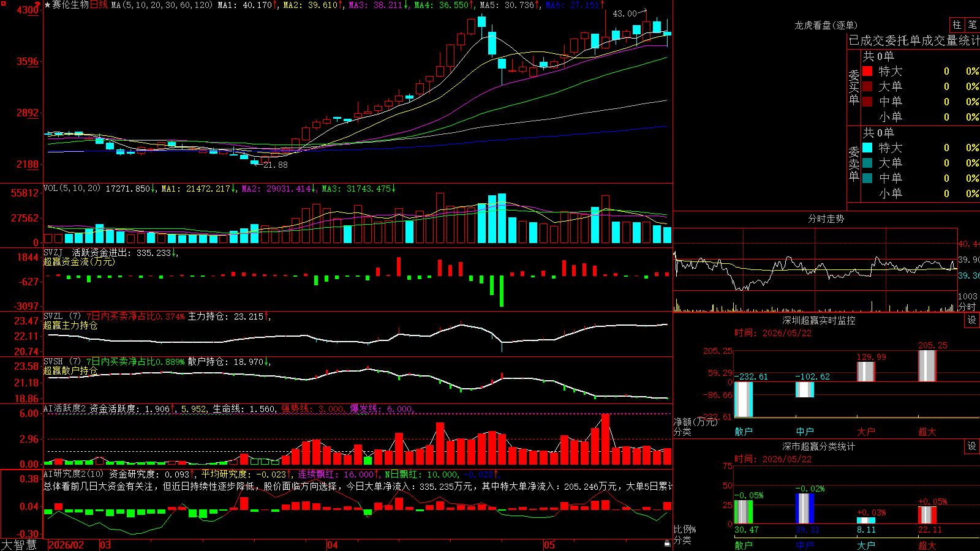980x551 pixels.
Task: Click the 散户 bar labeled -232.61
Action: pyautogui.click(x=744, y=399)
